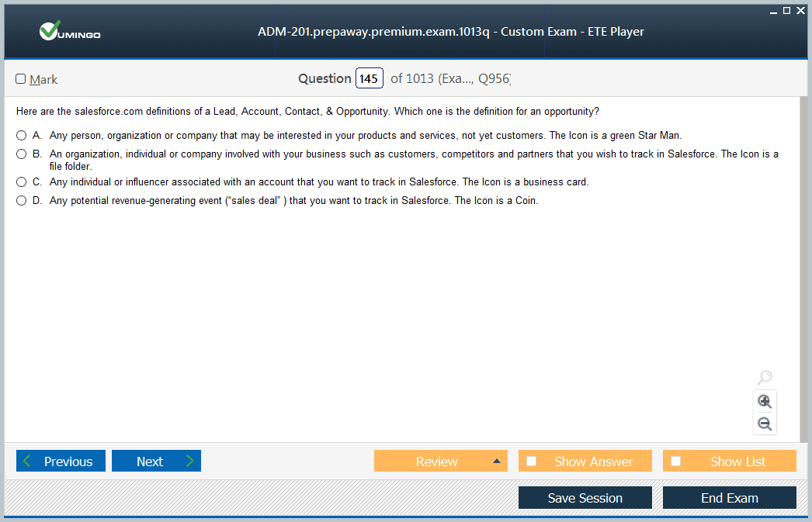Screen dimensions: 812x522
Task: Toggle the Mark question checkbox
Action: point(21,79)
